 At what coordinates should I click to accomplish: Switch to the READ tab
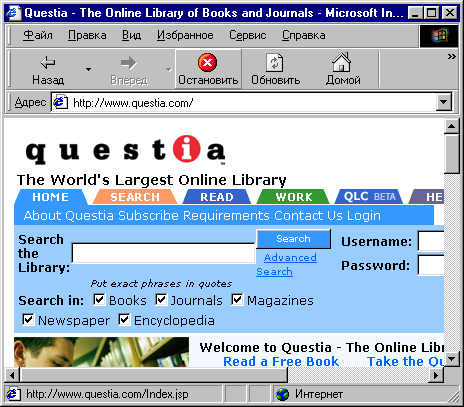click(x=217, y=197)
